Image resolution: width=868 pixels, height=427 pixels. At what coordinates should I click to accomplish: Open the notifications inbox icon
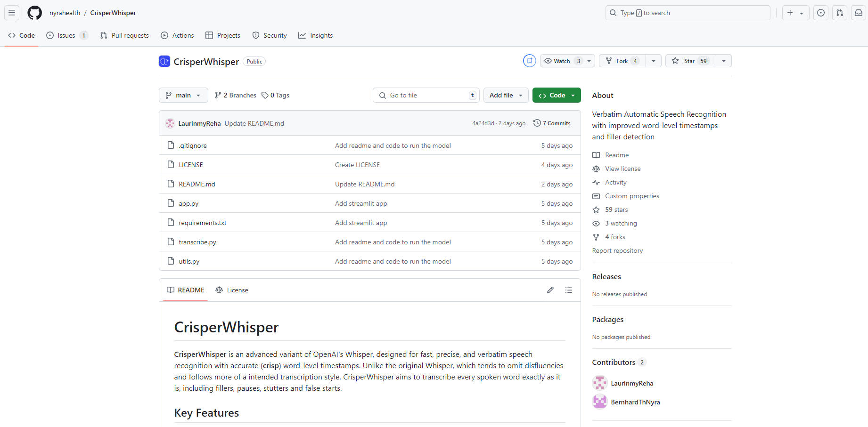[858, 13]
